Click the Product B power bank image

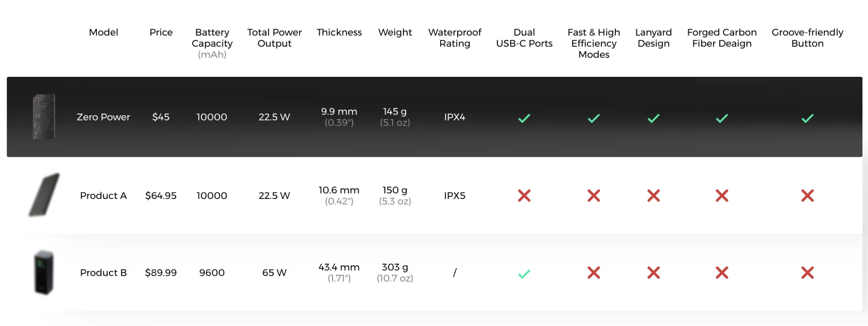click(44, 272)
